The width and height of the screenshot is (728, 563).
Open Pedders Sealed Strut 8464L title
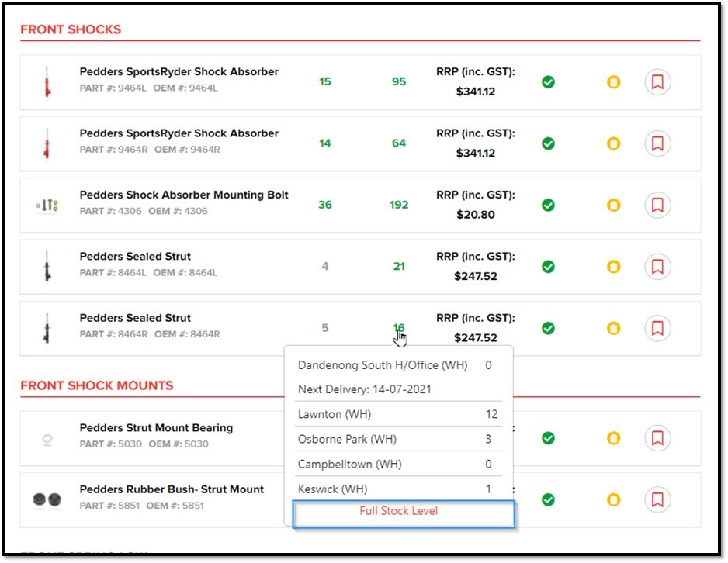coord(135,257)
